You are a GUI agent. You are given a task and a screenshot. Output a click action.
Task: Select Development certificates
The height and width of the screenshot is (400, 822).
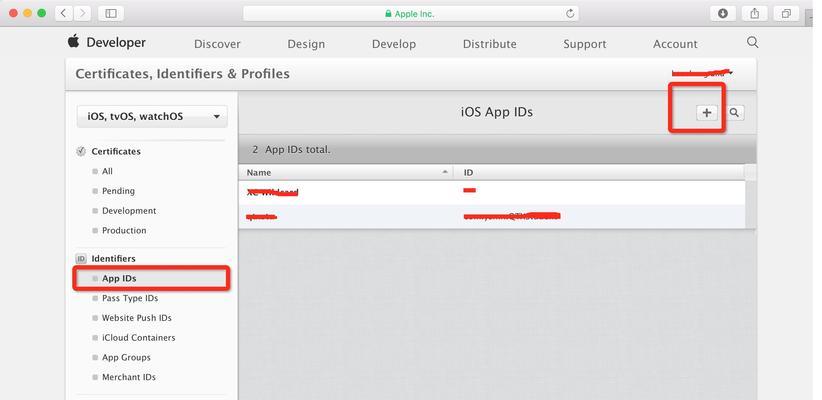tap(129, 211)
